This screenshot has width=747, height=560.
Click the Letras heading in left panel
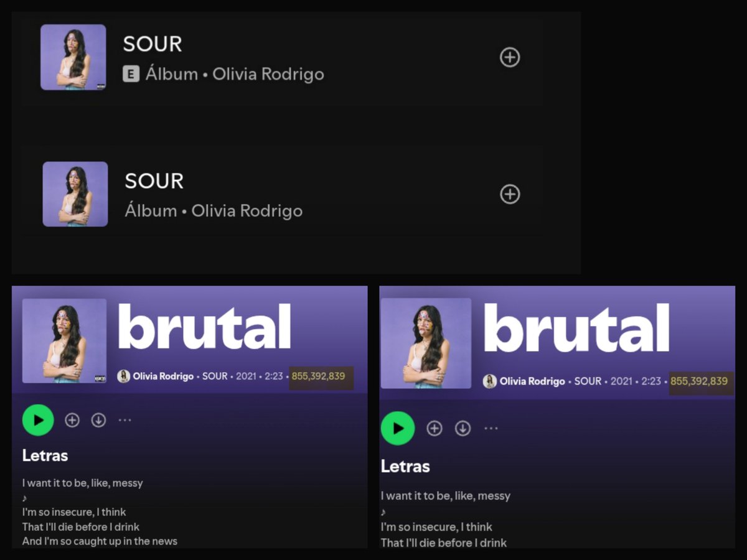tap(45, 455)
